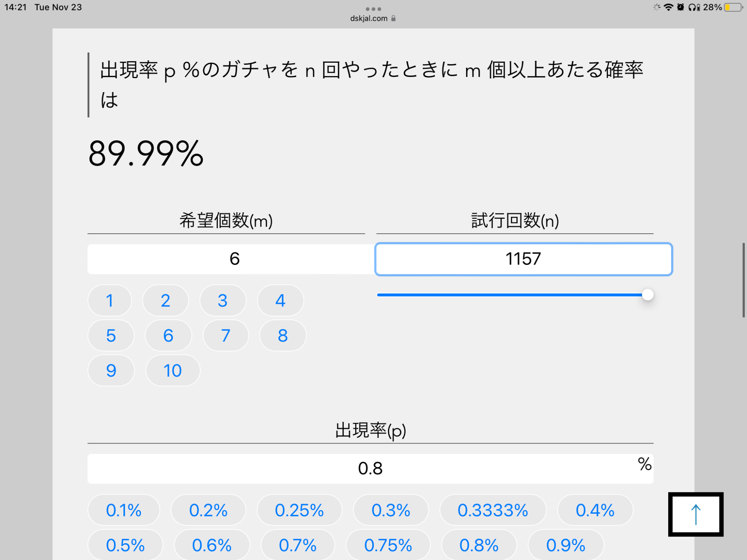Choose desired count preset 1
This screenshot has height=560, width=747.
(109, 301)
